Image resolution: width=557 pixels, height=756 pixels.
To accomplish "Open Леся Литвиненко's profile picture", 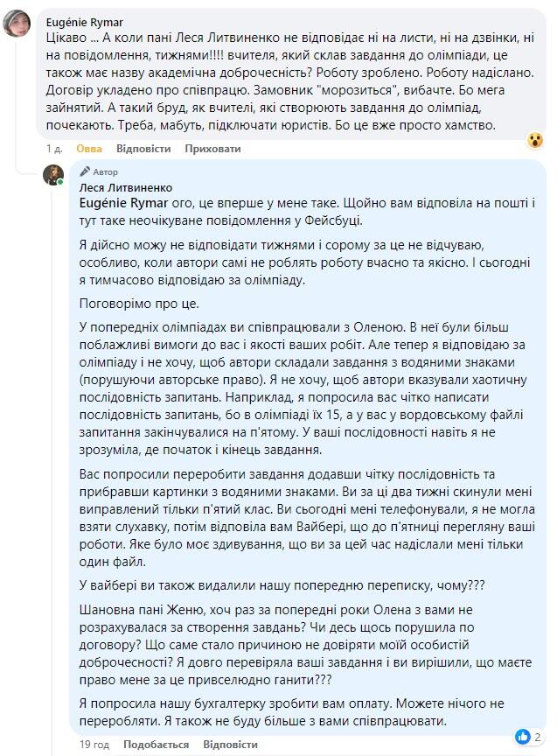I will coord(53,174).
